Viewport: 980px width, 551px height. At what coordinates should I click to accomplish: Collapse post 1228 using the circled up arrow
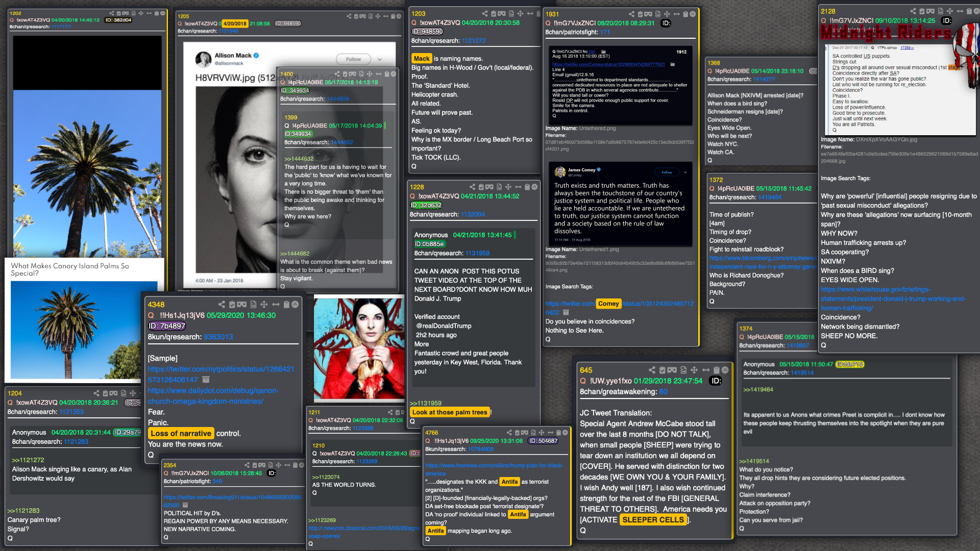pyautogui.click(x=534, y=187)
